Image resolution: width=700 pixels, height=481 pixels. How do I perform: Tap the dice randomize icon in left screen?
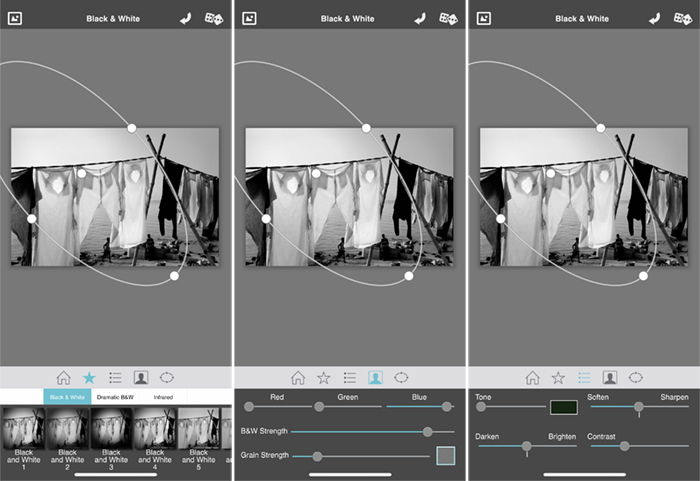212,18
